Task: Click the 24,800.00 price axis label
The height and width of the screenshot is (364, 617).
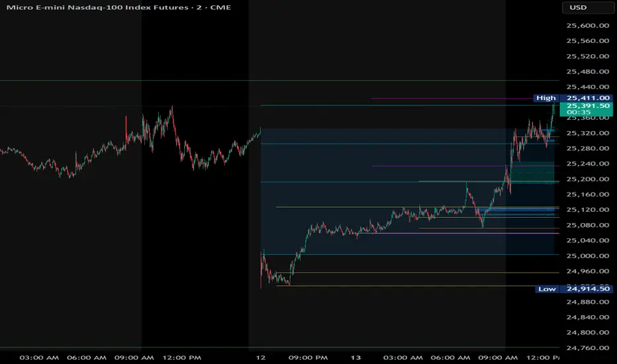Action: point(587,332)
